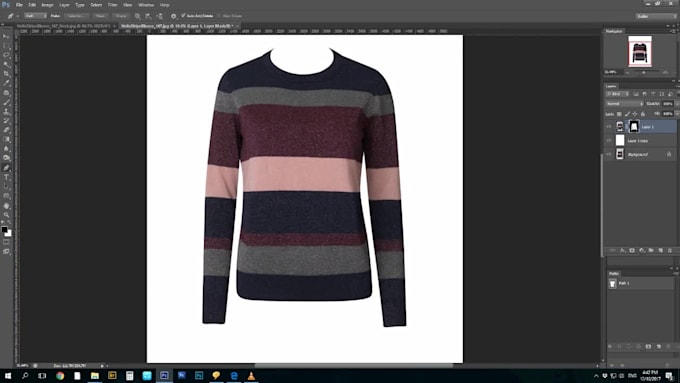Select the Magic Wand tool
Image resolution: width=680 pixels, height=383 pixels.
tap(6, 65)
